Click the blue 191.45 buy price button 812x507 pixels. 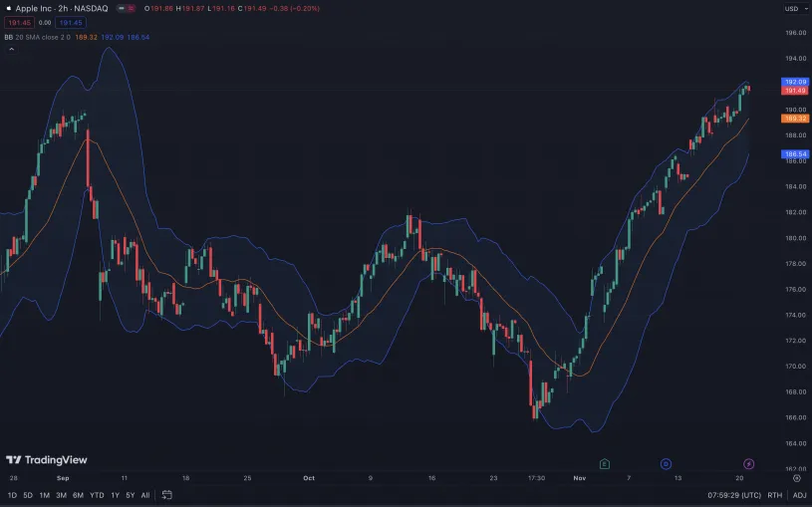pos(71,23)
